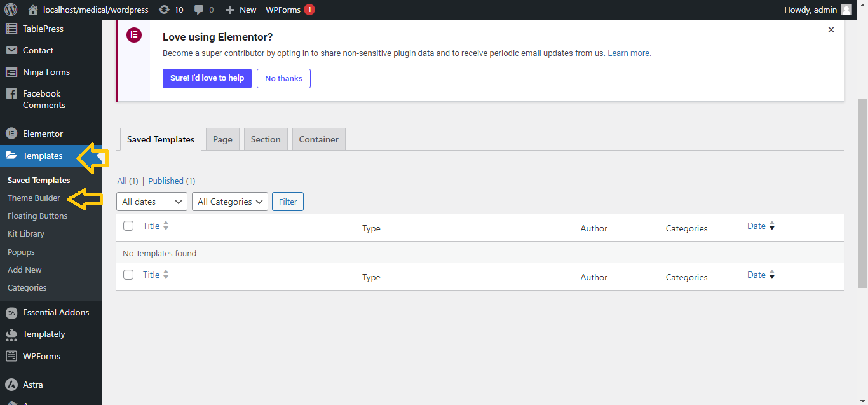The width and height of the screenshot is (868, 405).
Task: Click the Ninja Forms icon
Action: pyautogui.click(x=11, y=72)
